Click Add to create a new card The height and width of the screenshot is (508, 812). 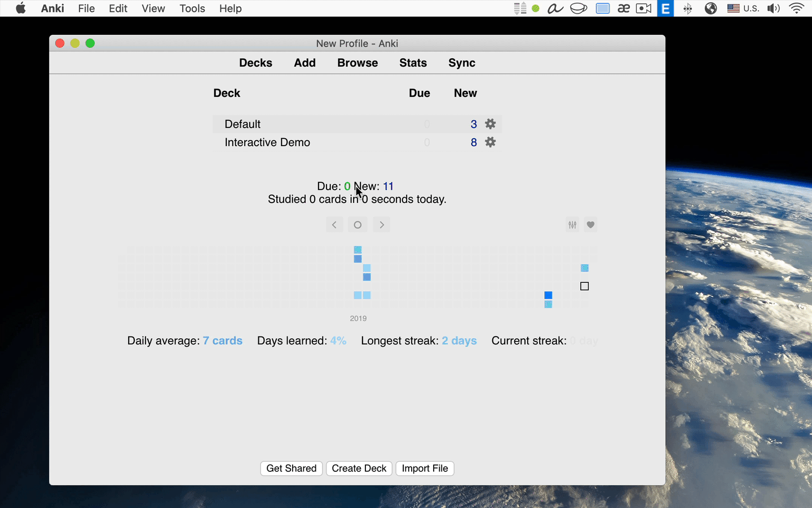point(304,63)
